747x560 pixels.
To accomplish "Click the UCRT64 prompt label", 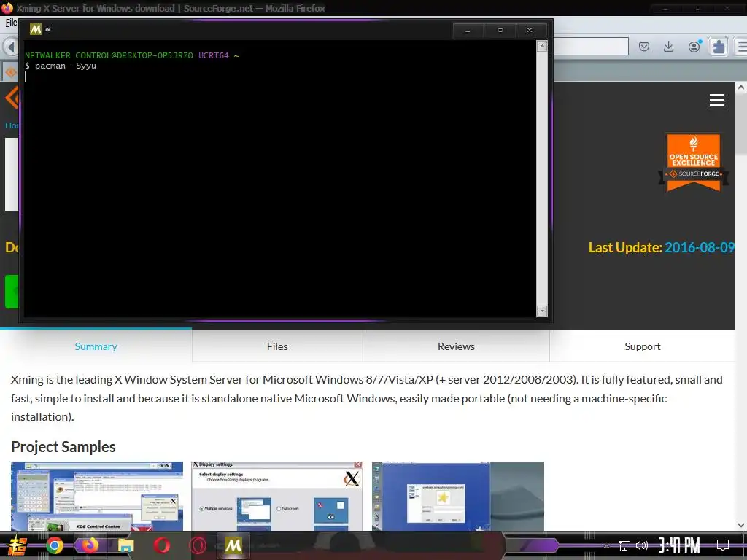I will pyautogui.click(x=214, y=55).
